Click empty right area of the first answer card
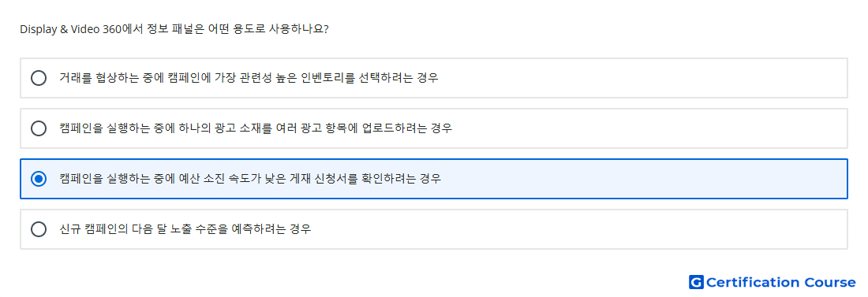The height and width of the screenshot is (297, 868). coord(642,78)
